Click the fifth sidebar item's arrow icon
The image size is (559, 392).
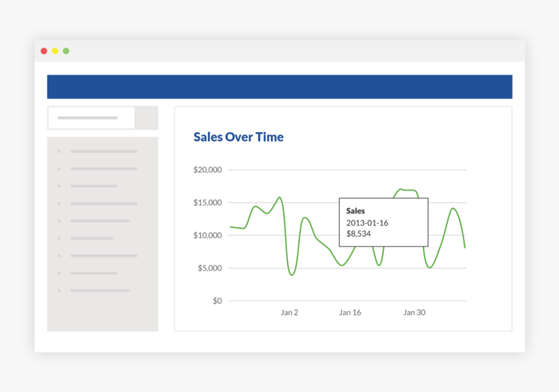point(59,221)
